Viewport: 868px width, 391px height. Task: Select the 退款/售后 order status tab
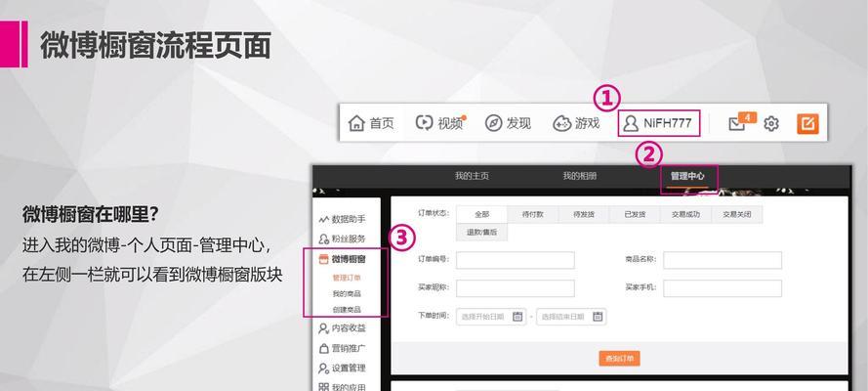[x=481, y=232]
